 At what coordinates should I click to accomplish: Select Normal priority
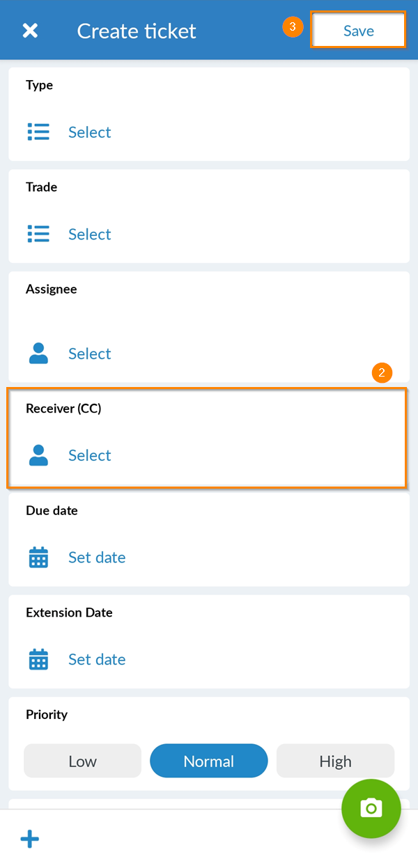[208, 761]
